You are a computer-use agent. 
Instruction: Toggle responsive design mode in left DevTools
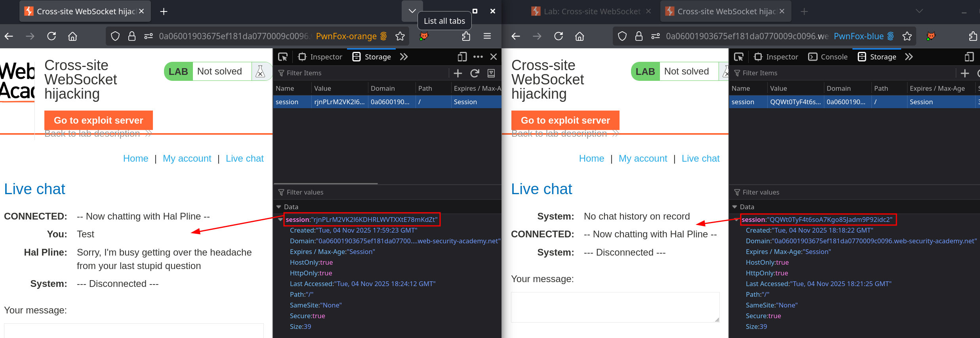click(x=462, y=57)
